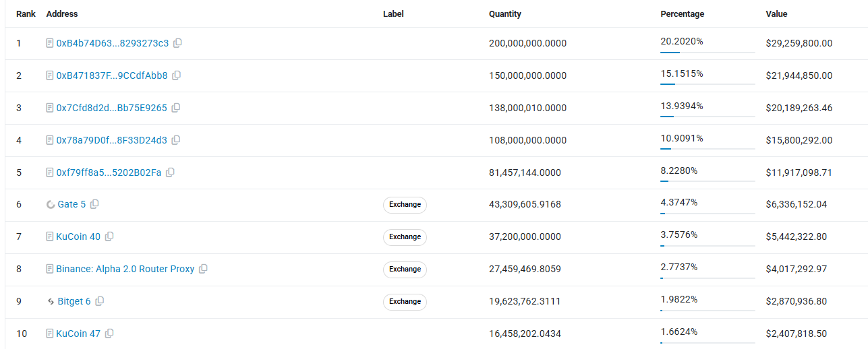868x349 pixels.
Task: Click the Rank column header
Action: [x=26, y=13]
